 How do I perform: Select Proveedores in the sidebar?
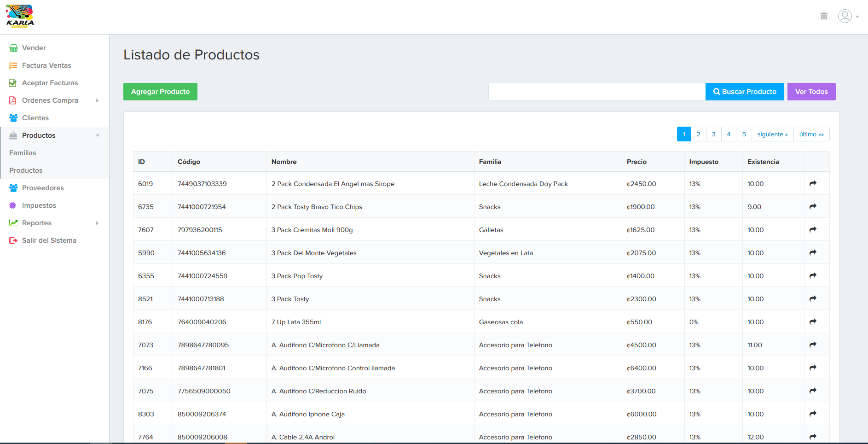point(43,188)
